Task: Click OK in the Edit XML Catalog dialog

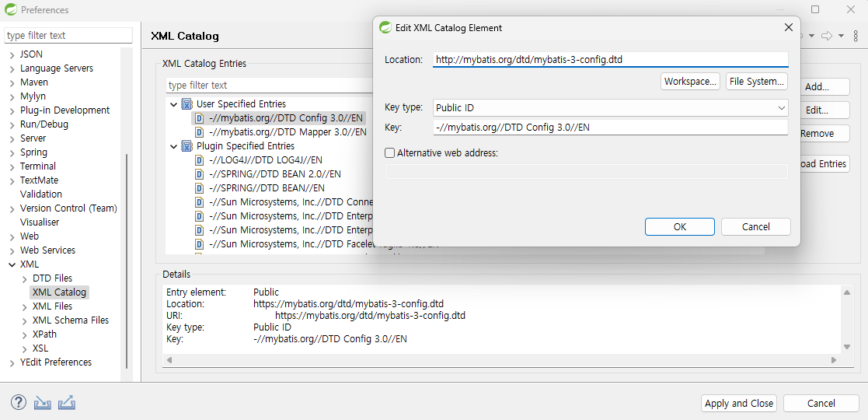Action: point(680,226)
